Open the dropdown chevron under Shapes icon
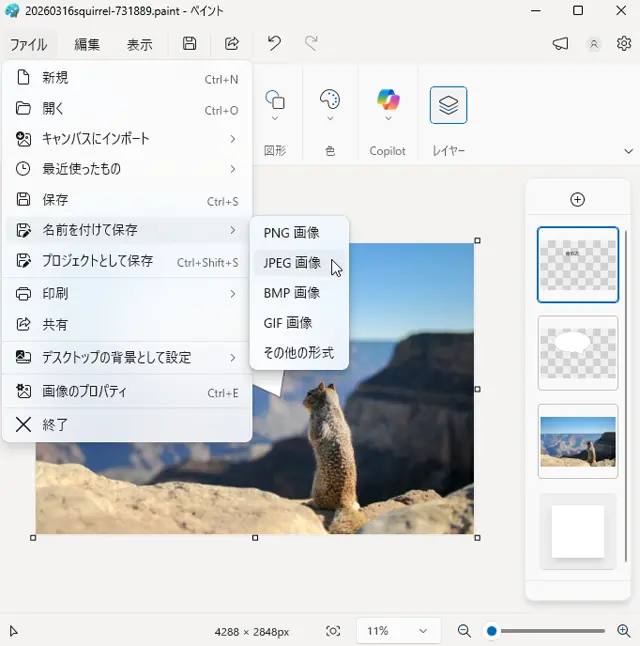Image resolution: width=640 pixels, height=646 pixels. click(x=275, y=119)
